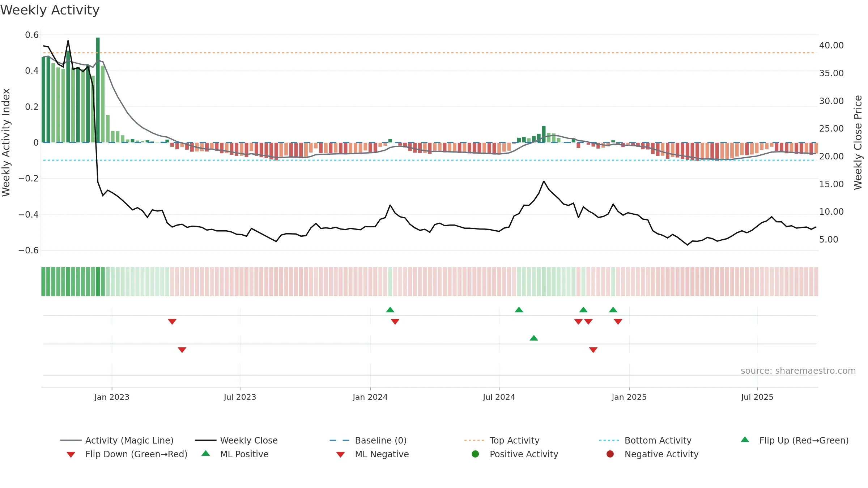Image resolution: width=868 pixels, height=488 pixels.
Task: Click the Jul 2025 x-axis label
Action: (x=757, y=397)
